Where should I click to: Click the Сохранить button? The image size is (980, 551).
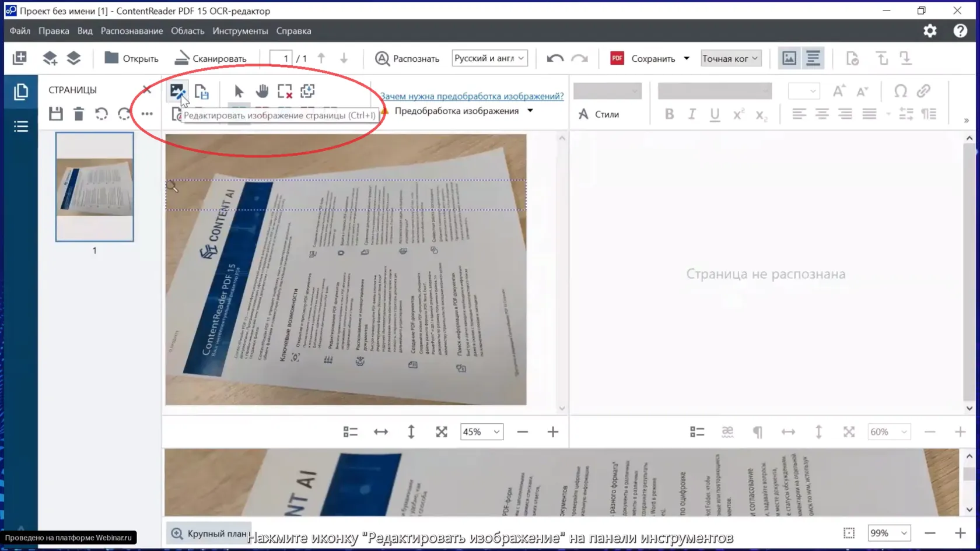point(643,58)
